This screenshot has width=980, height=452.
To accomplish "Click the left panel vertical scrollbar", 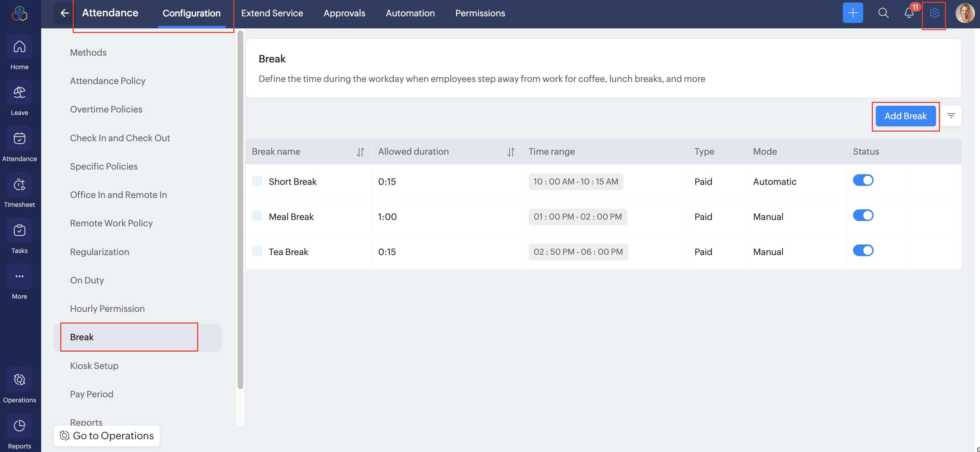I will (240, 209).
